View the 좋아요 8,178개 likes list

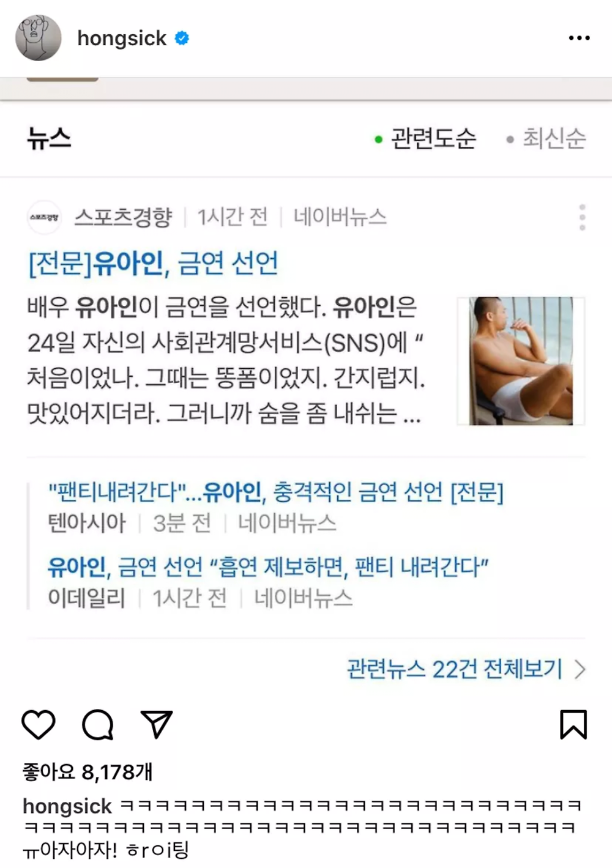tap(88, 772)
